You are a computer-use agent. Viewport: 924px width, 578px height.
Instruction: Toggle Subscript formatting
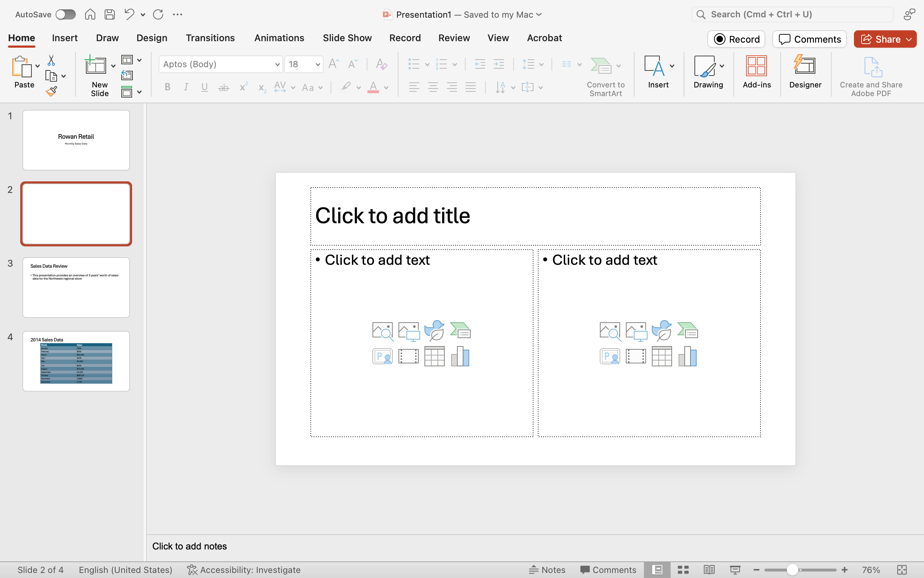click(x=262, y=88)
